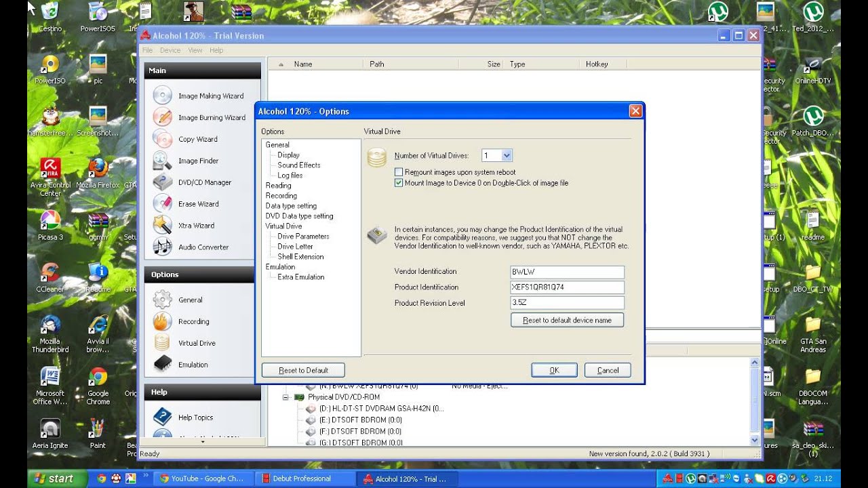
Task: Click the device list scrollbar down arrow
Action: 755,440
